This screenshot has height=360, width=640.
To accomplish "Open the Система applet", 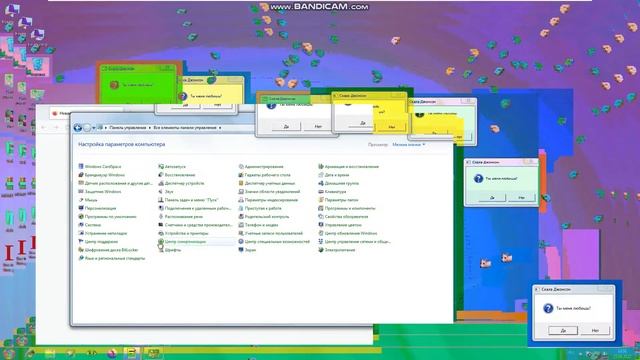I will click(x=89, y=225).
